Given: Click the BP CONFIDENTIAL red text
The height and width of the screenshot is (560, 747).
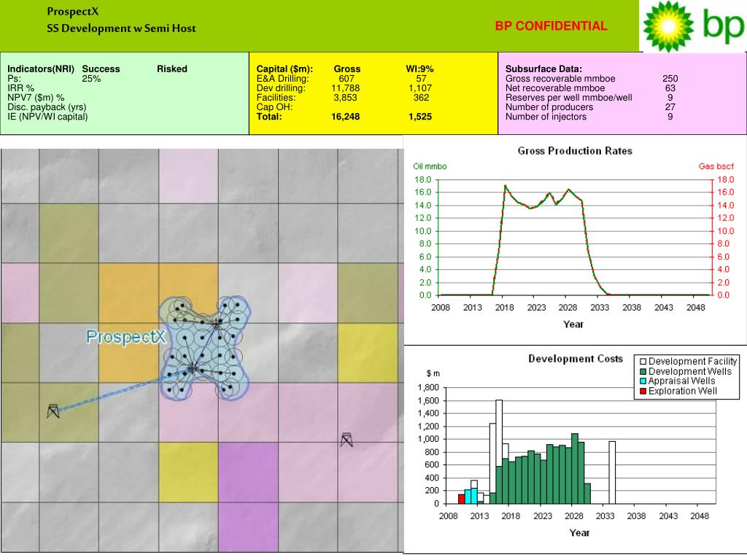Looking at the screenshot, I should 551,26.
